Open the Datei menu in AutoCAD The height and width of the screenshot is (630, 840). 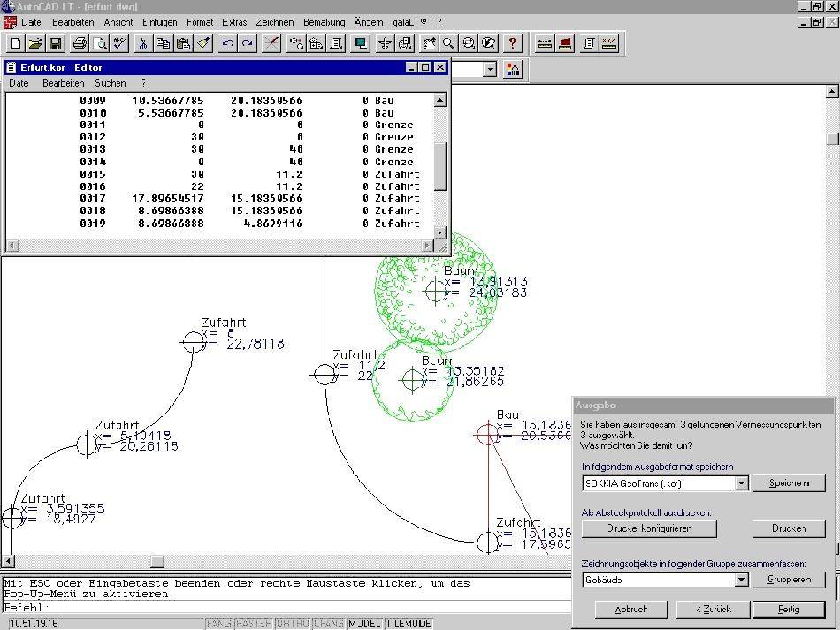[32, 22]
